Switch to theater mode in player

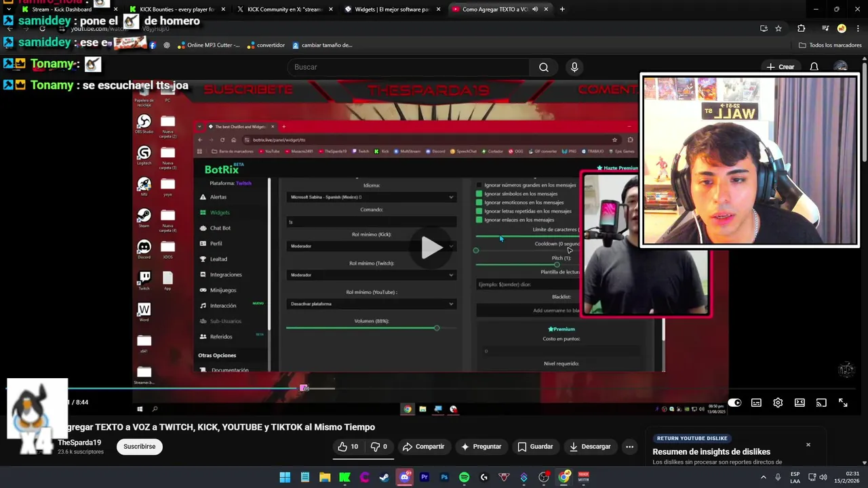[800, 403]
